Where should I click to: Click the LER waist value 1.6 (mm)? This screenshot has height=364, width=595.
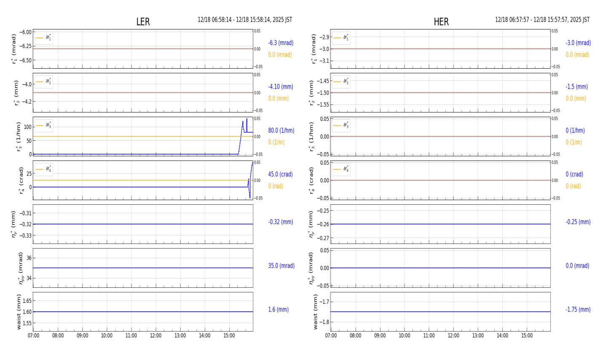(x=279, y=310)
